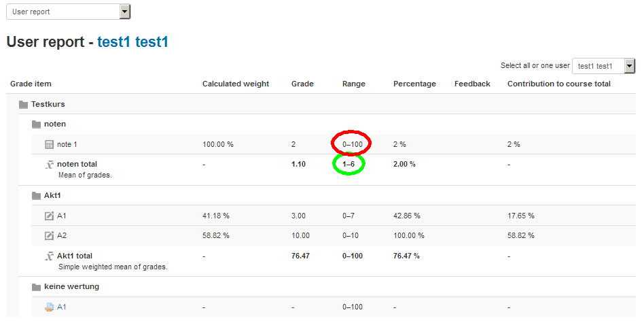This screenshot has width=644, height=321.
Task: Click the Contribution to course total header
Action: pos(559,84)
